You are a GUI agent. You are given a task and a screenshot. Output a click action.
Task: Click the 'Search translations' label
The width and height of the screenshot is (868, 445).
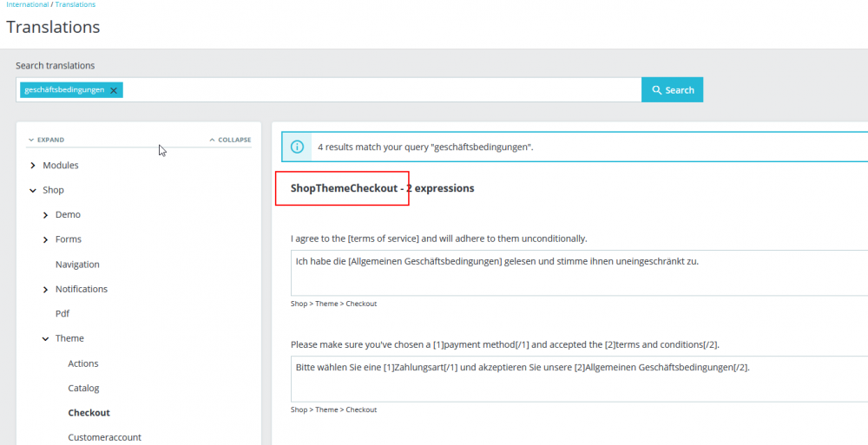55,65
